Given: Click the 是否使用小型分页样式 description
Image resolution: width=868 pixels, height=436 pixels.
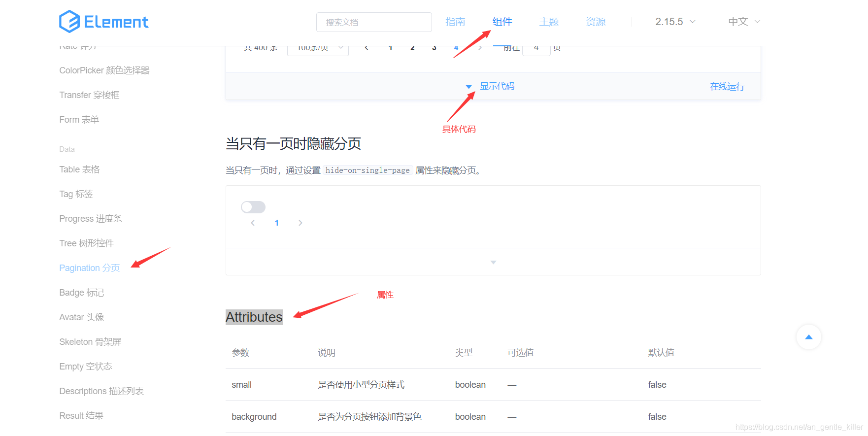Looking at the screenshot, I should [x=361, y=385].
